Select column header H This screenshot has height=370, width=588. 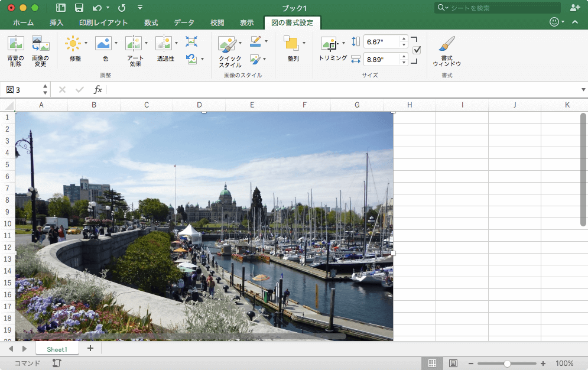410,105
